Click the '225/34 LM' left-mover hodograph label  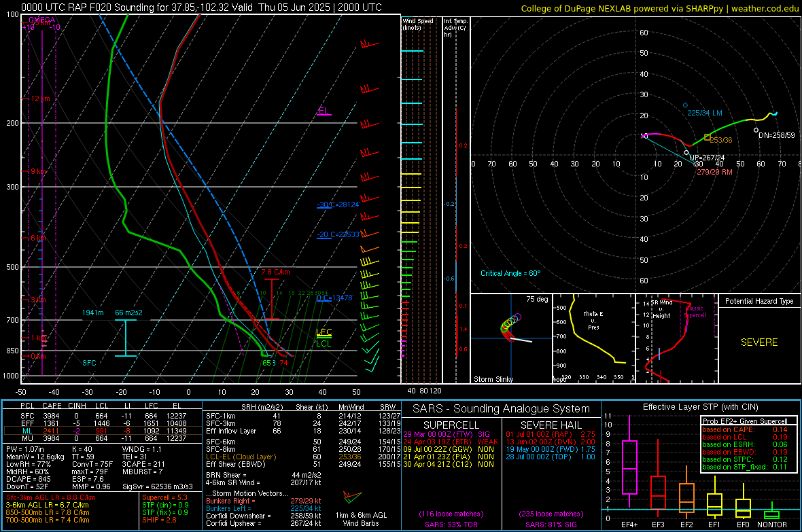tap(704, 113)
